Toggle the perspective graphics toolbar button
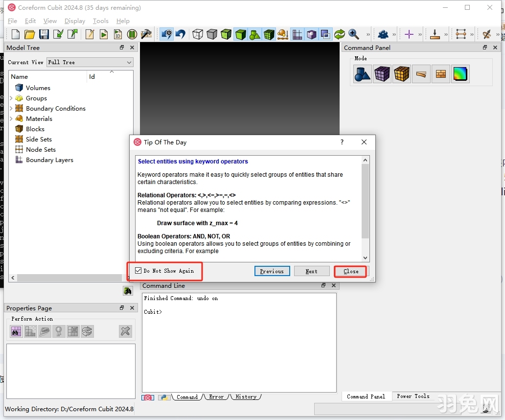Image resolution: width=505 pixels, height=420 pixels. (311, 34)
